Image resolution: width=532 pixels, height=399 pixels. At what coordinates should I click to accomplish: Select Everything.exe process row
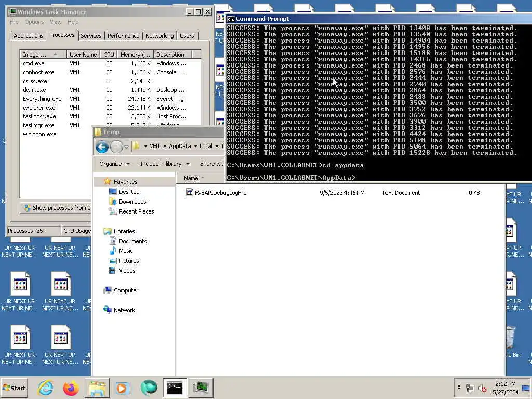coord(111,99)
